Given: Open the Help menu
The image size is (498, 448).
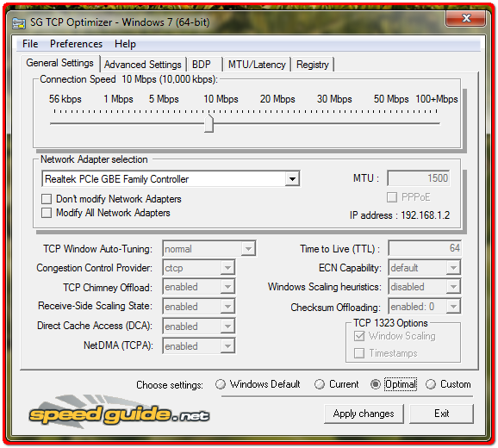Looking at the screenshot, I should tap(125, 44).
